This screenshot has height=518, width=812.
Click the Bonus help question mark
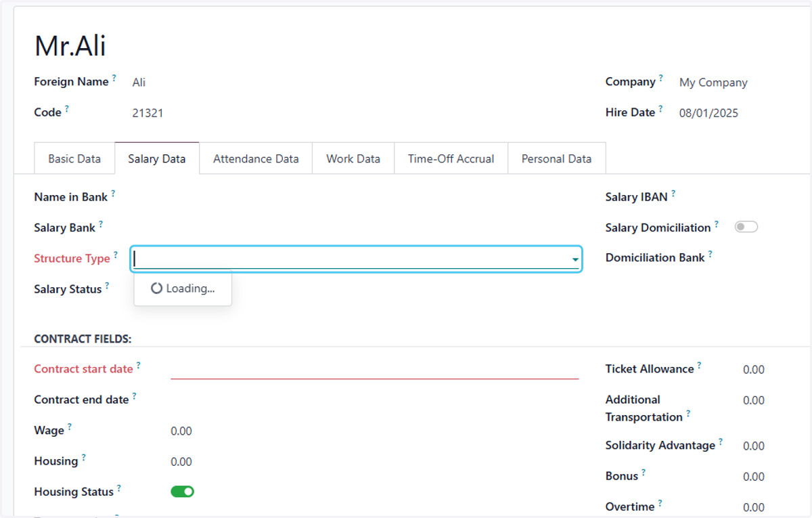point(643,473)
